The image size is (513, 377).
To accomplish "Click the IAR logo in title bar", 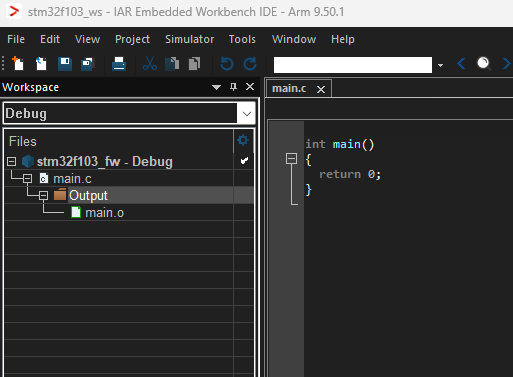I will coord(14,12).
